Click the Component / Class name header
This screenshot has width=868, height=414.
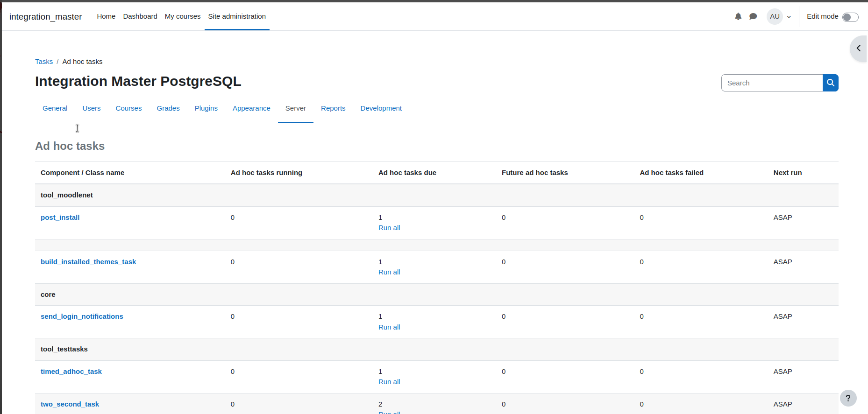tap(82, 173)
